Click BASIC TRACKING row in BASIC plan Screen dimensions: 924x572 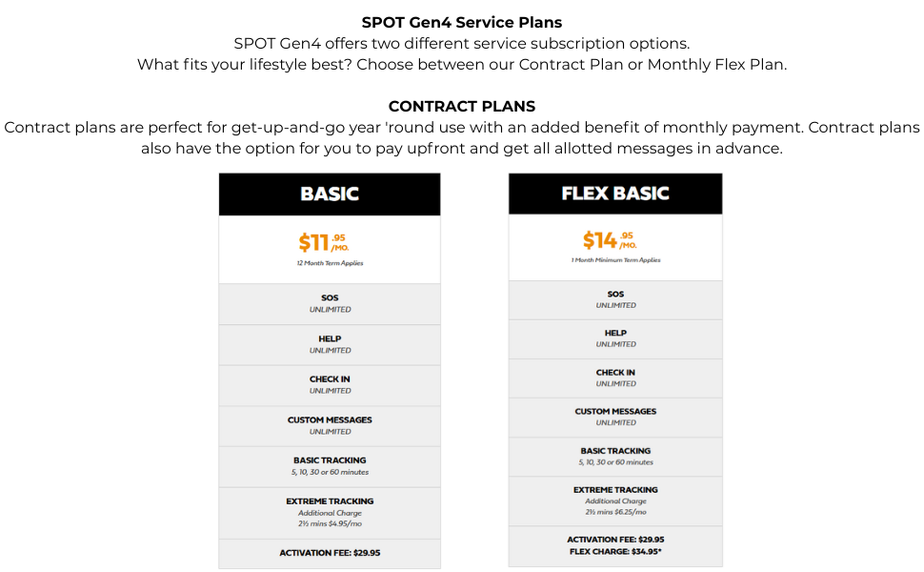[330, 465]
